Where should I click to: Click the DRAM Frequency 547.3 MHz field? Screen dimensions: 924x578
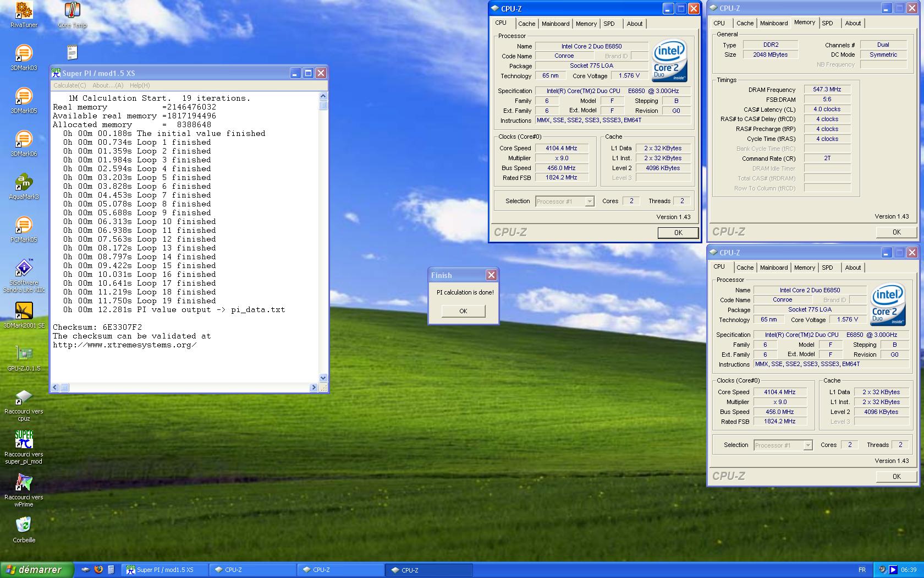pyautogui.click(x=827, y=89)
